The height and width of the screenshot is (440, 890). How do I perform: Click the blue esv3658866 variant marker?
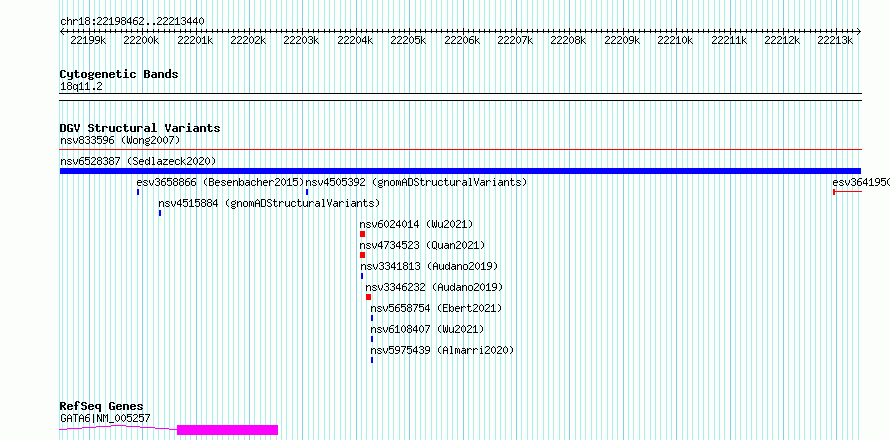pos(138,192)
